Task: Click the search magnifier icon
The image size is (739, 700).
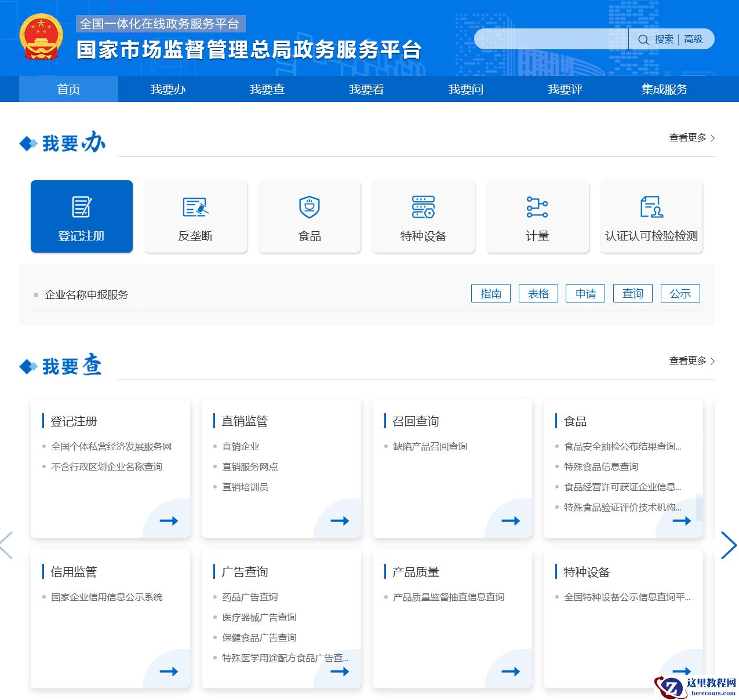Action: [643, 39]
